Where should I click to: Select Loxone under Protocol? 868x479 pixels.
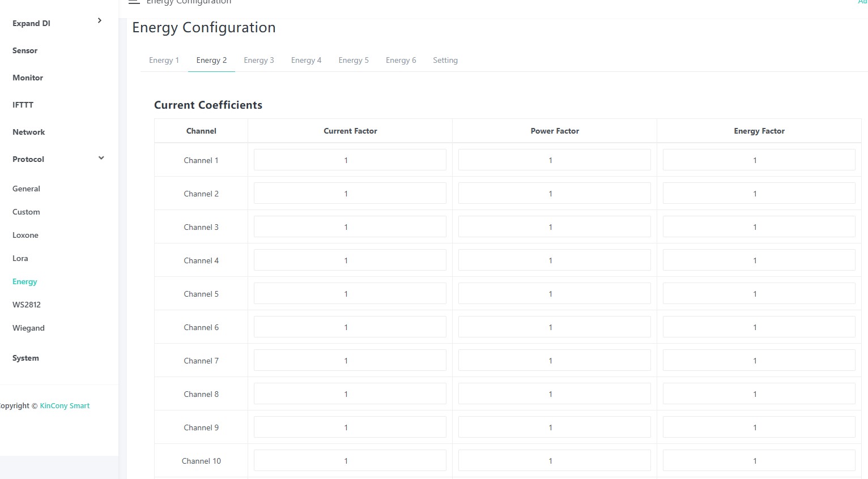(25, 235)
